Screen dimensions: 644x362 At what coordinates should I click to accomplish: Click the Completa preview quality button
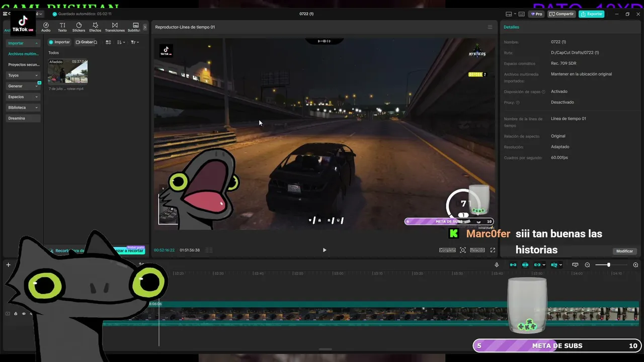pyautogui.click(x=447, y=250)
